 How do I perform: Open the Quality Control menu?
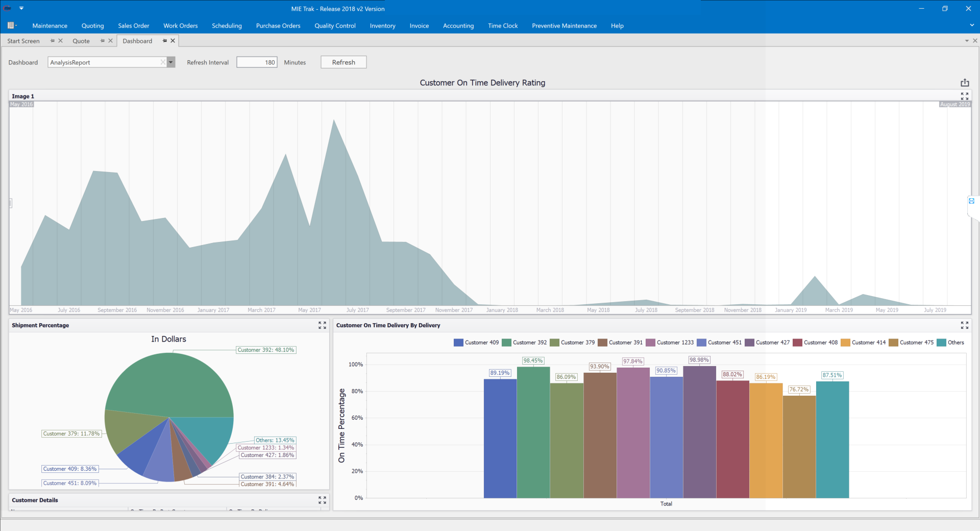pyautogui.click(x=334, y=26)
